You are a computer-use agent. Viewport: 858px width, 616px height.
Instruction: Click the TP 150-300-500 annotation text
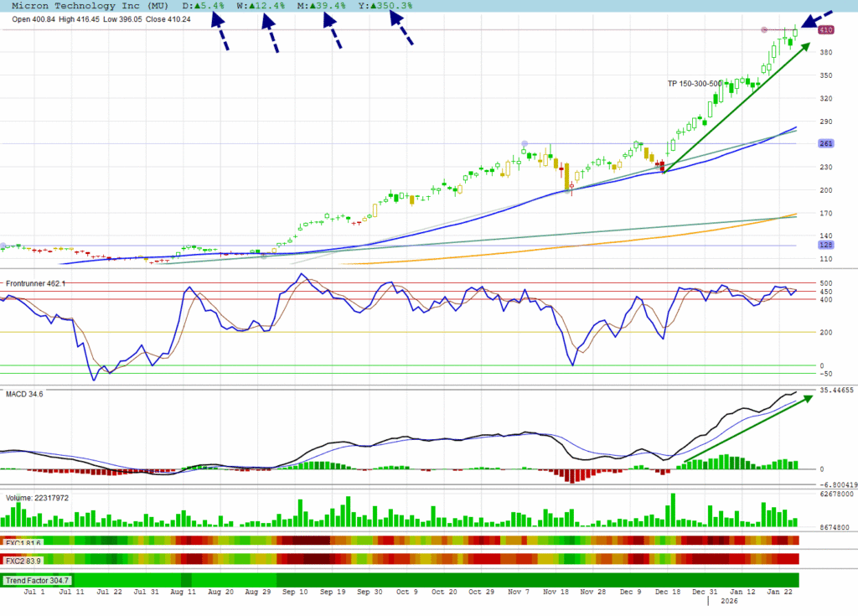pos(695,84)
